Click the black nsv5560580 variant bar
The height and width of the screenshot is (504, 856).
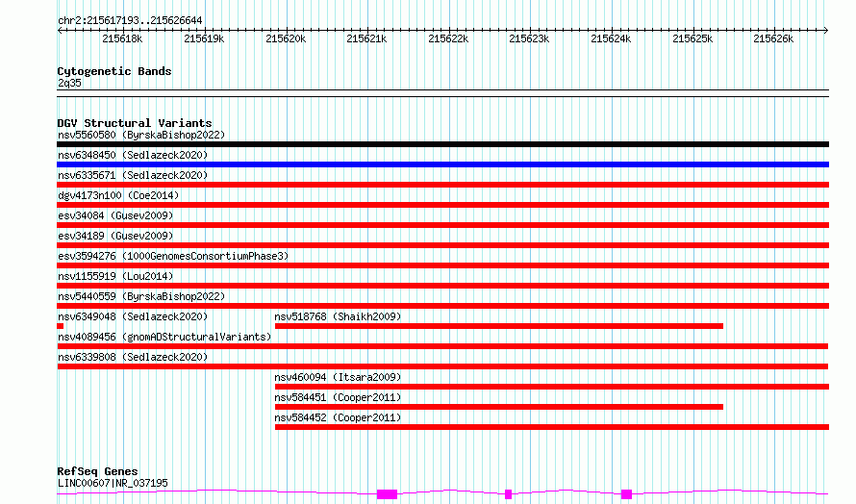[x=442, y=144]
